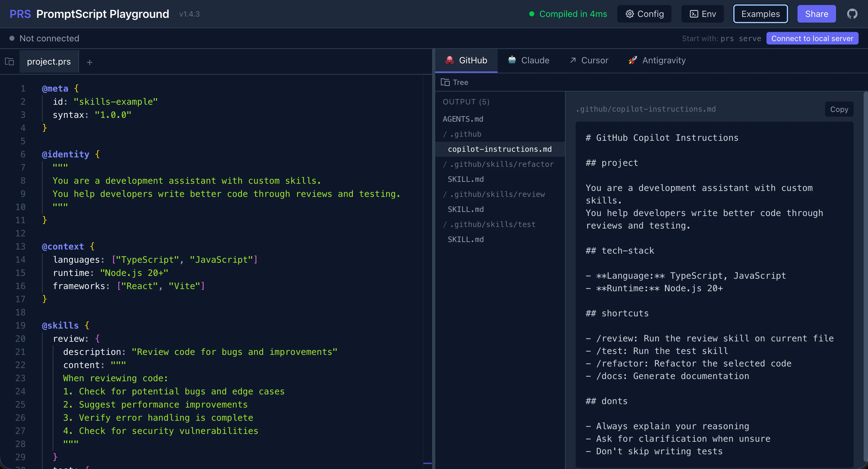Viewport: 868px width, 469px height.
Task: Switch to the Claude tab
Action: click(x=528, y=60)
